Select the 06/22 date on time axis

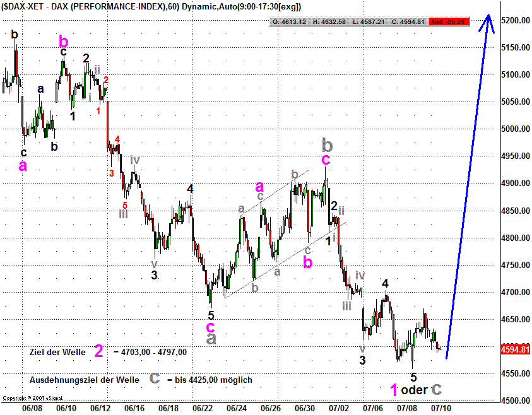202,409
